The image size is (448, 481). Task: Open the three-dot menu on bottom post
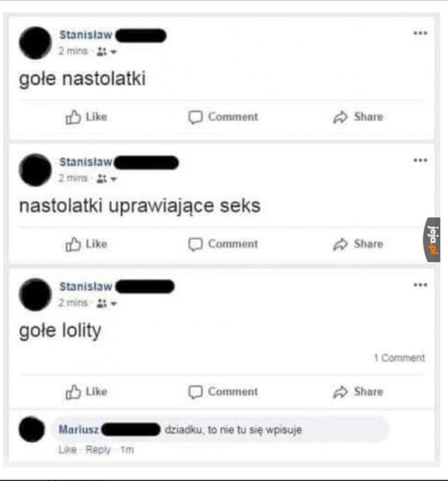pyautogui.click(x=420, y=285)
